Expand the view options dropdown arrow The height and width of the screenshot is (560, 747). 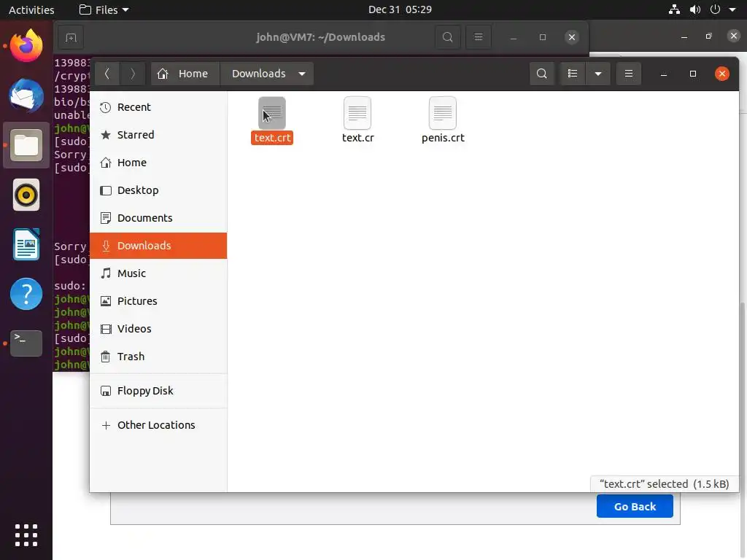tap(598, 74)
